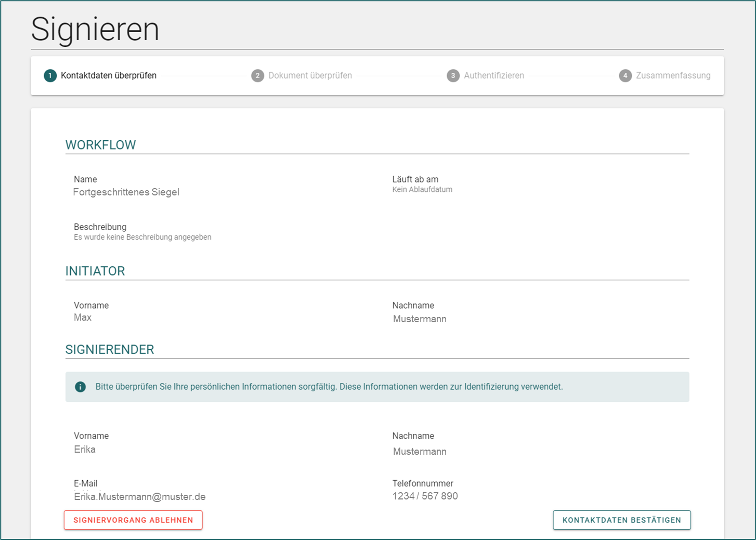Confirm with Kontaktdaten bestätigen button

pyautogui.click(x=622, y=520)
